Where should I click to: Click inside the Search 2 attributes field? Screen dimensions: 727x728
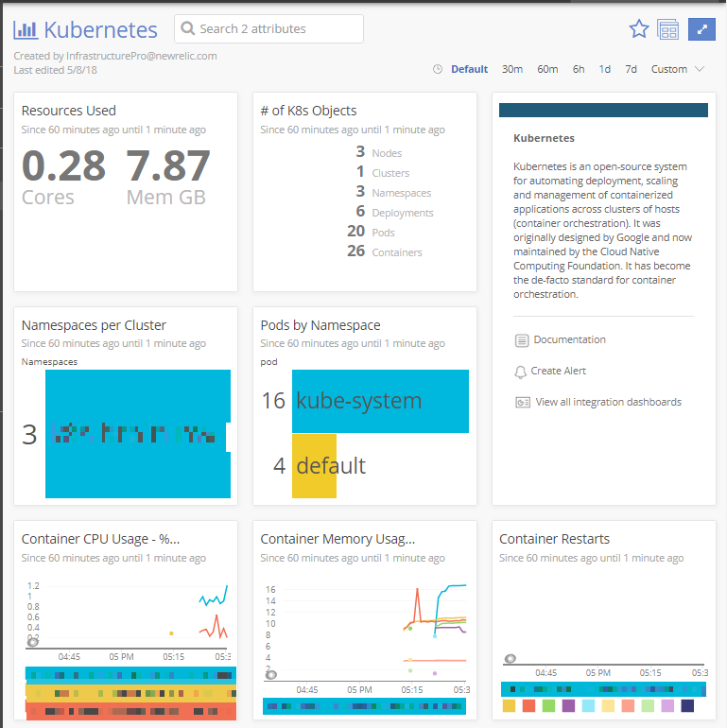(268, 28)
